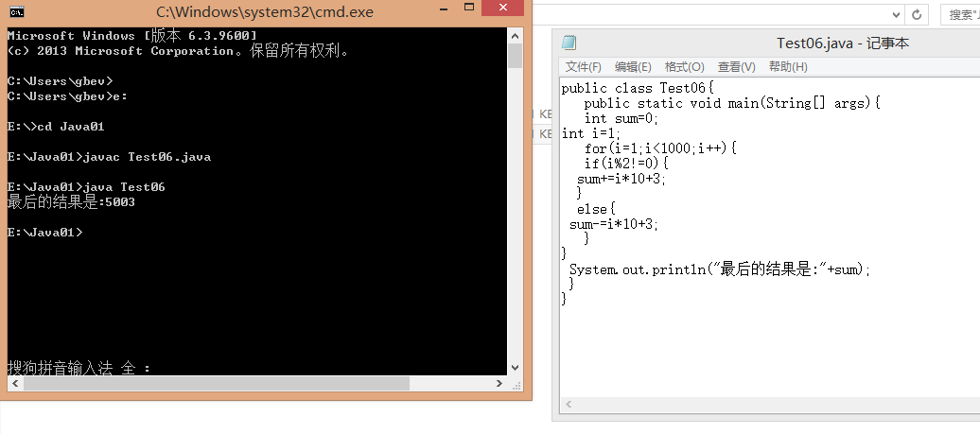Viewport: 980px width, 434px height.
Task: Open the 文件(F) menu in Notepad
Action: (x=583, y=67)
